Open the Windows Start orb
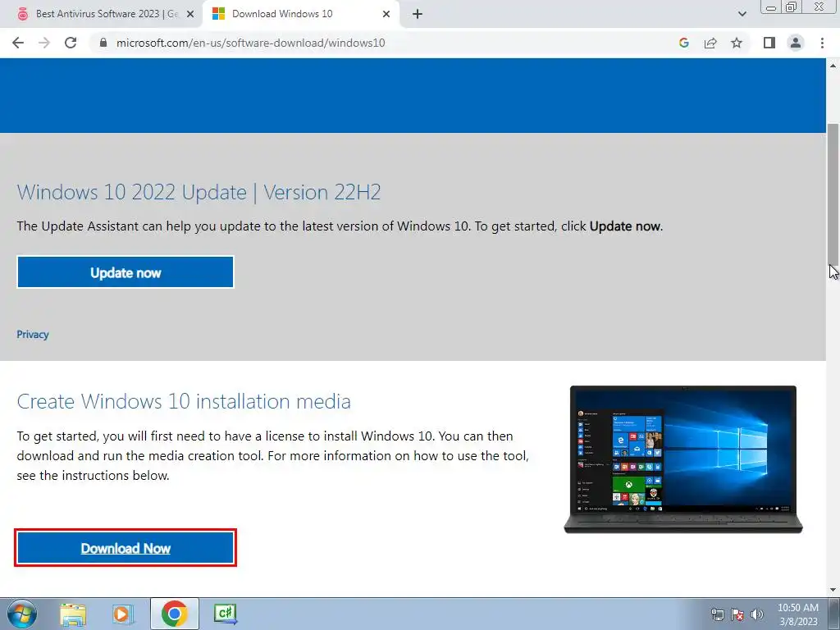 (21, 614)
